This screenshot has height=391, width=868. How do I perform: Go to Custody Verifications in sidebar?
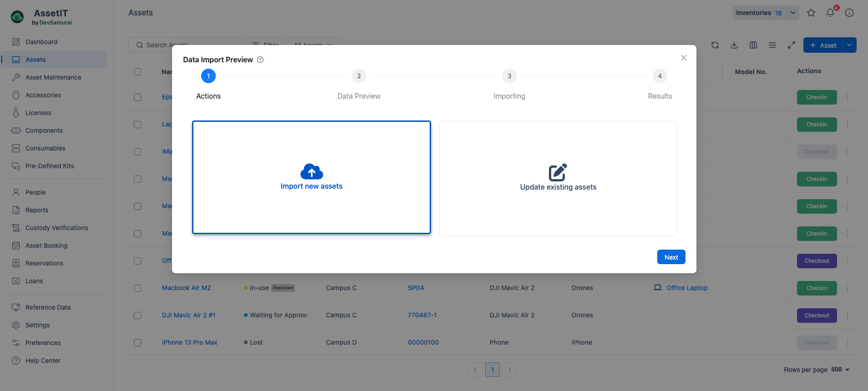[56, 228]
